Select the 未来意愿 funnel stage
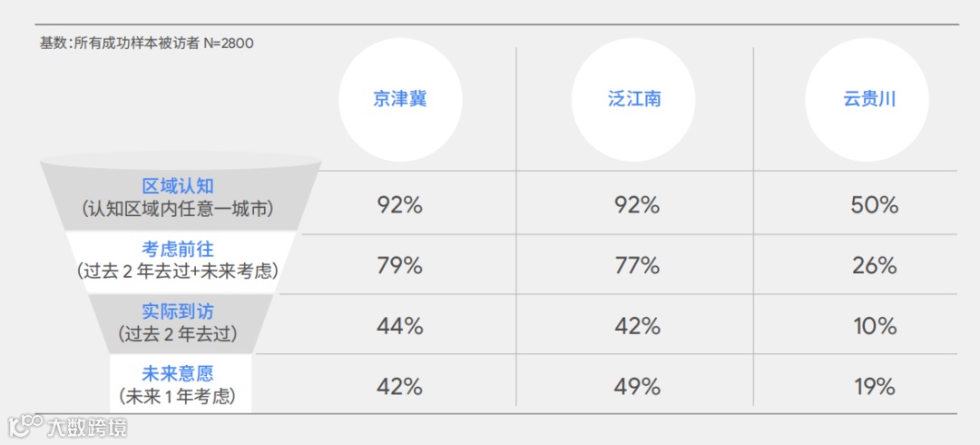The height and width of the screenshot is (445, 980). (180, 383)
